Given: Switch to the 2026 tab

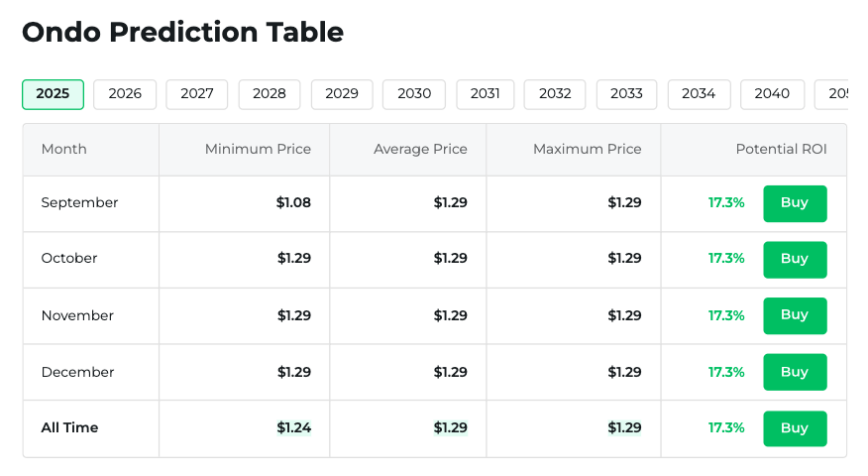Looking at the screenshot, I should pos(125,94).
